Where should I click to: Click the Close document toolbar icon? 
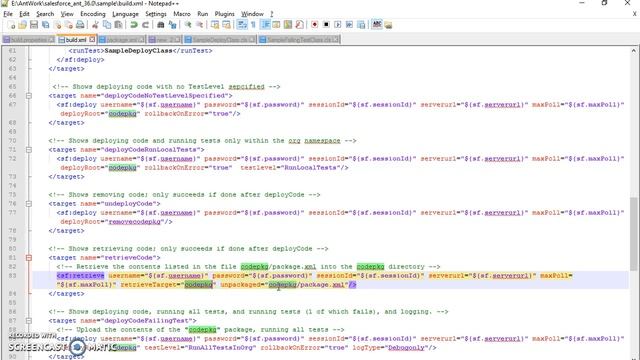58,25
